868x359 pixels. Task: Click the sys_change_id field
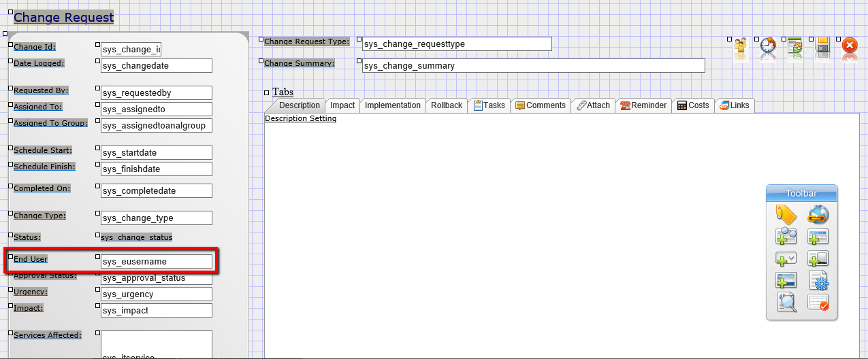pos(131,50)
